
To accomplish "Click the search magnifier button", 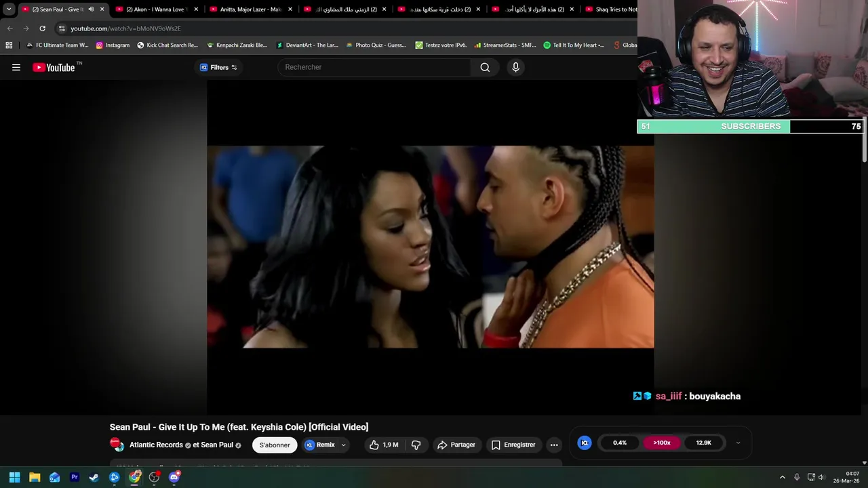I will 485,67.
